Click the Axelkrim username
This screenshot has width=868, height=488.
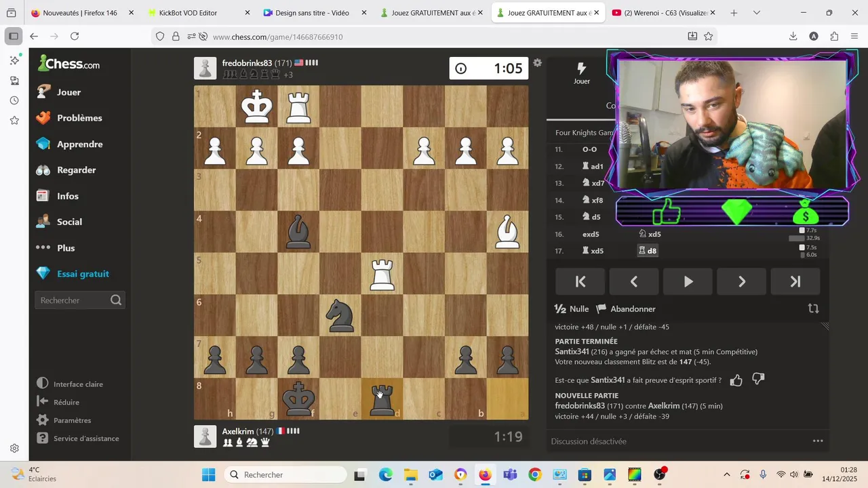point(238,431)
